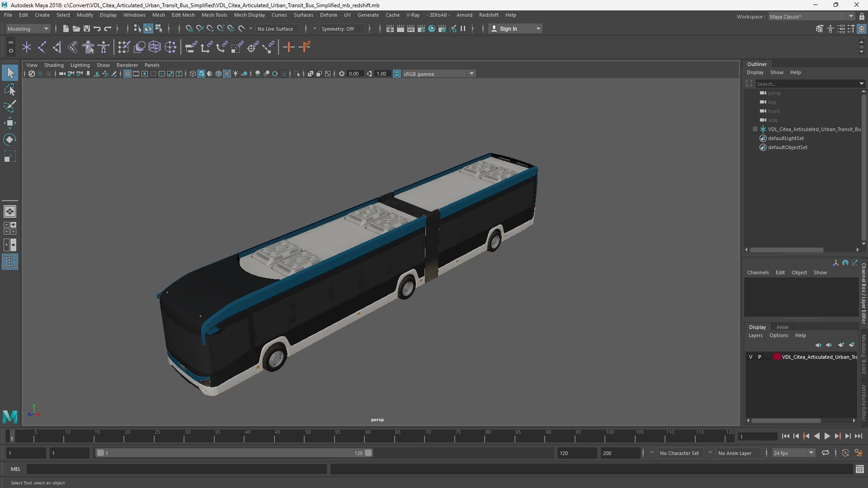Expand VDL_Citea_Articulated_Urban_Transit node in Outliner
868x488 pixels.
pyautogui.click(x=755, y=129)
